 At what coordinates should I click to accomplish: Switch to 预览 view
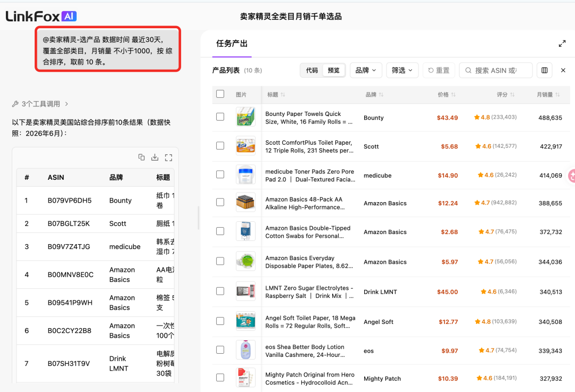(x=333, y=70)
